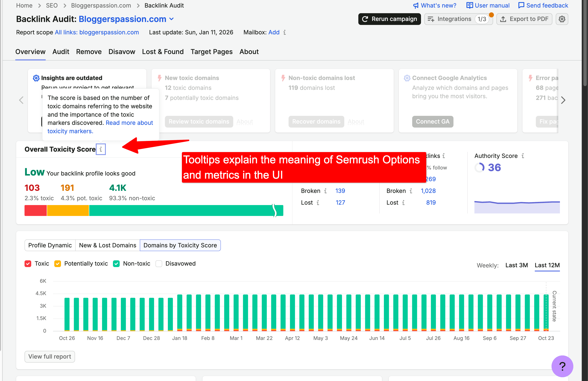Enable the Disavowed checkbox
Screen dimensions: 588x381
pos(159,264)
